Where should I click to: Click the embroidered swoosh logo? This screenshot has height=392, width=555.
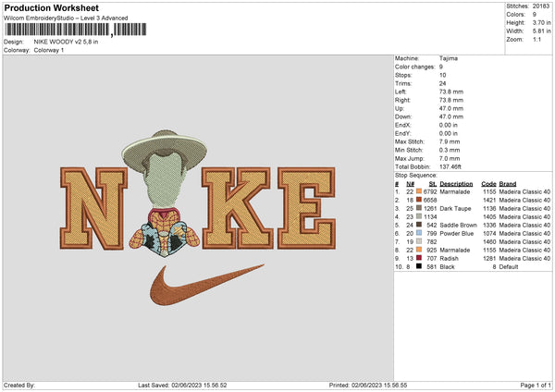point(206,285)
